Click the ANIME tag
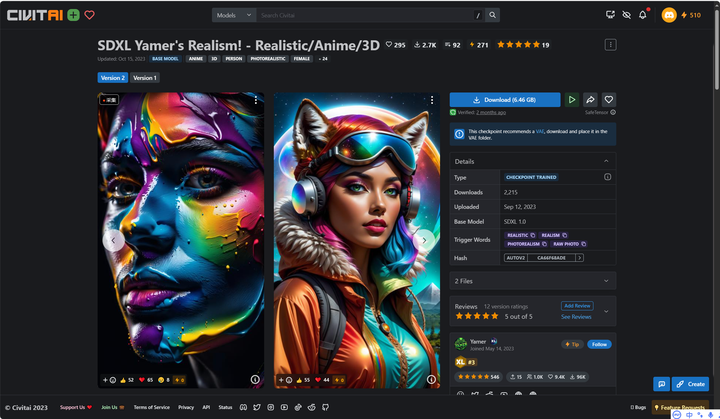 click(196, 59)
